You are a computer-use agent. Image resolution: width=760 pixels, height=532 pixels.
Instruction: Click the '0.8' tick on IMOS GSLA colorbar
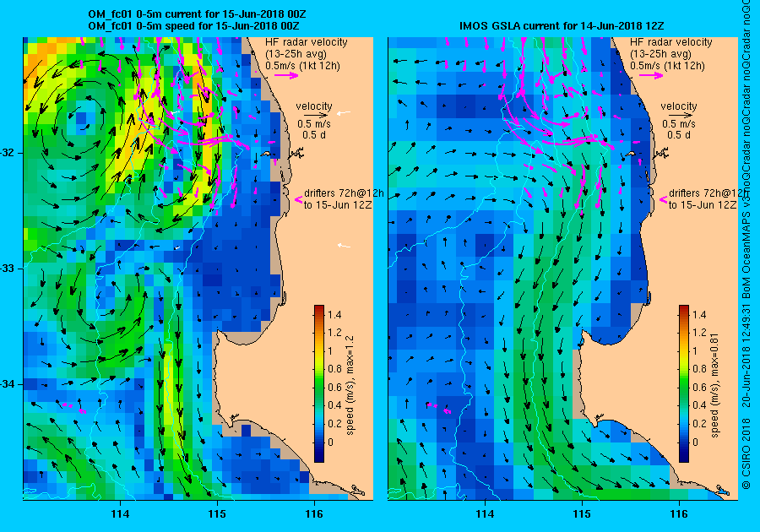coord(699,369)
